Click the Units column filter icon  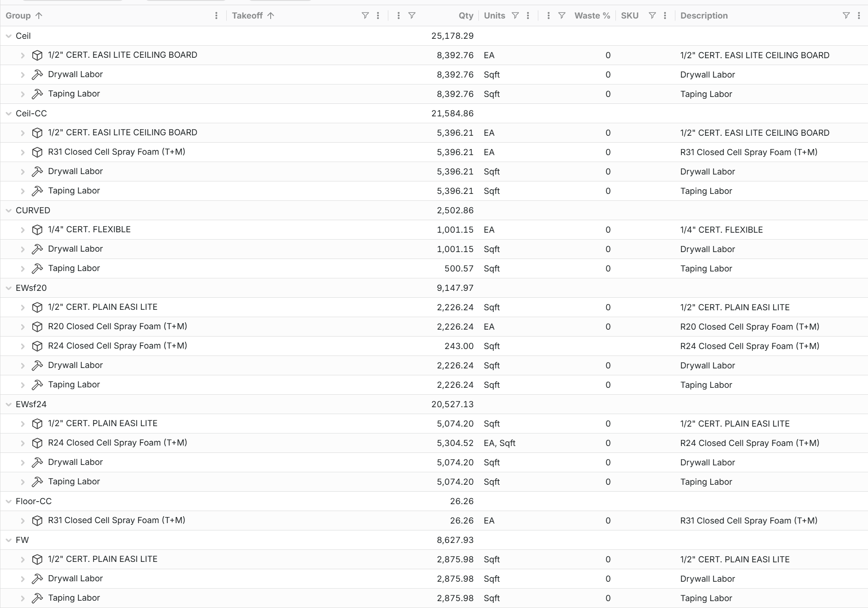tap(515, 16)
